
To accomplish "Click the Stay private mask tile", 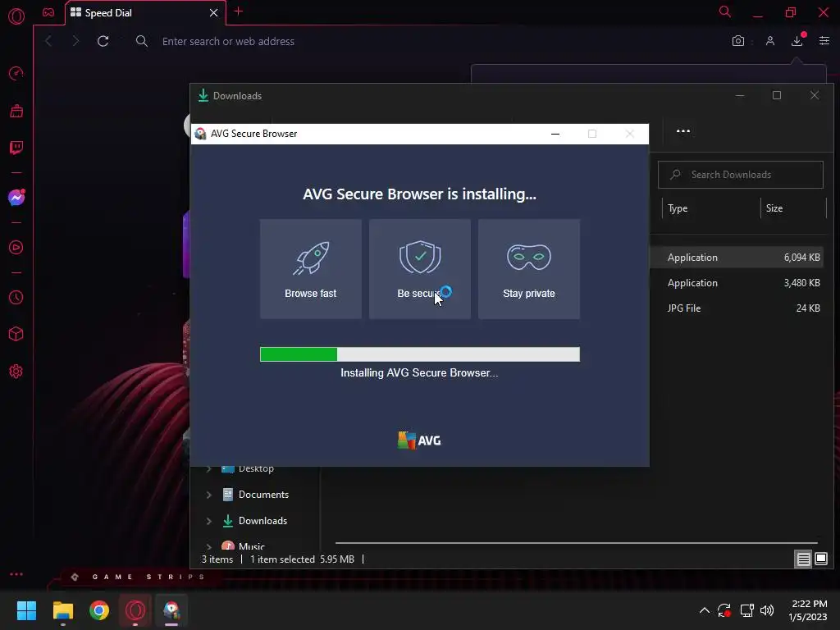I will point(529,269).
